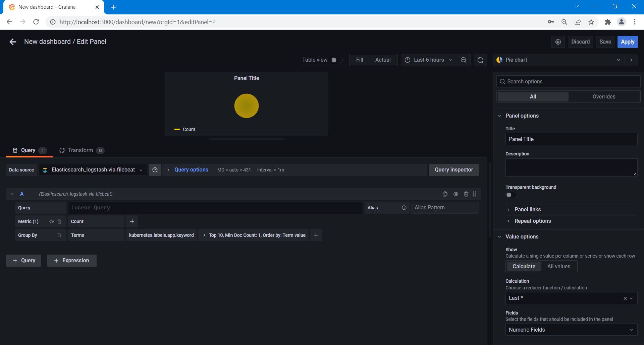Enable the Transparent background switch
The image size is (644, 345).
pos(511,195)
